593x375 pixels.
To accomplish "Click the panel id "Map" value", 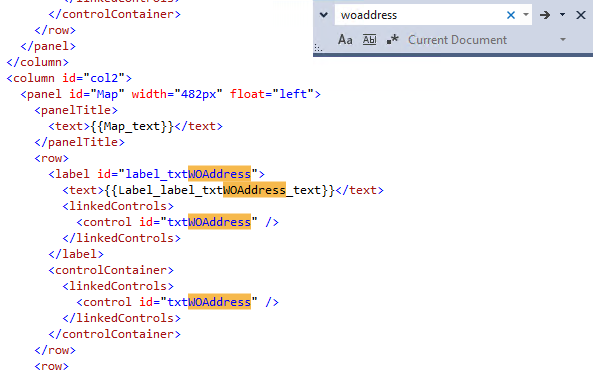I will (x=107, y=94).
